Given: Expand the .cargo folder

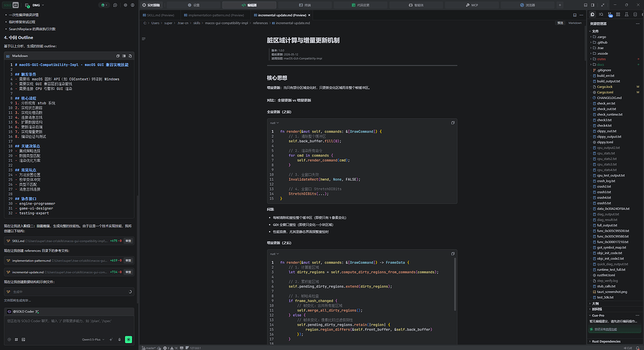Looking at the screenshot, I should click(615, 37).
